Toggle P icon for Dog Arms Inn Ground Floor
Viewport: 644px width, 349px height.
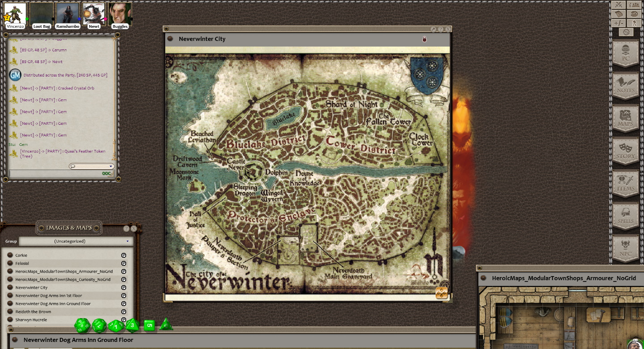[x=124, y=304]
